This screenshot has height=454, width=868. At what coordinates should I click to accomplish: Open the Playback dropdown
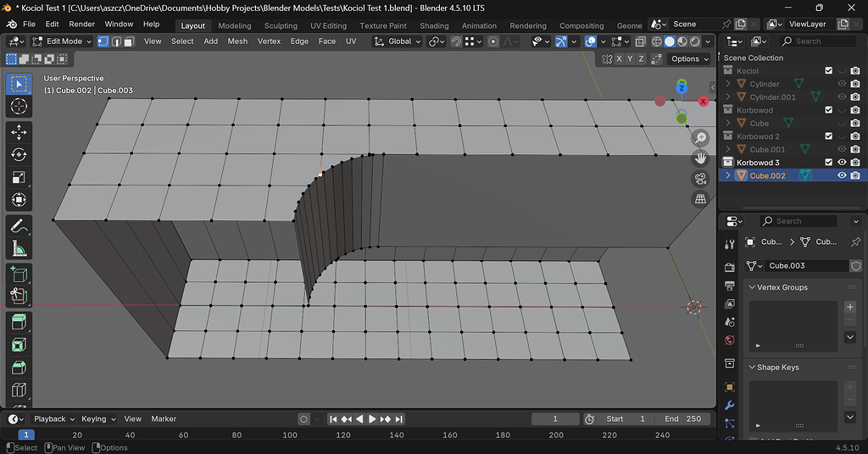[x=53, y=419]
